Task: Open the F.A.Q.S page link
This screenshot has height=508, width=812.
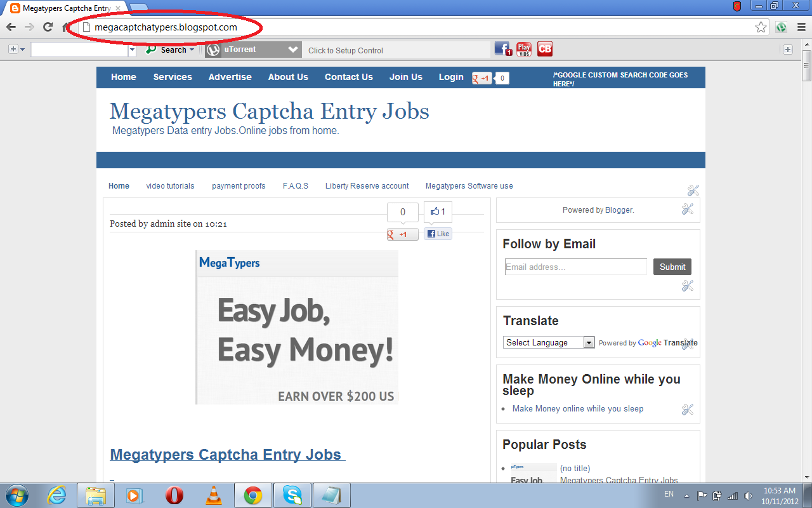Action: (x=296, y=186)
